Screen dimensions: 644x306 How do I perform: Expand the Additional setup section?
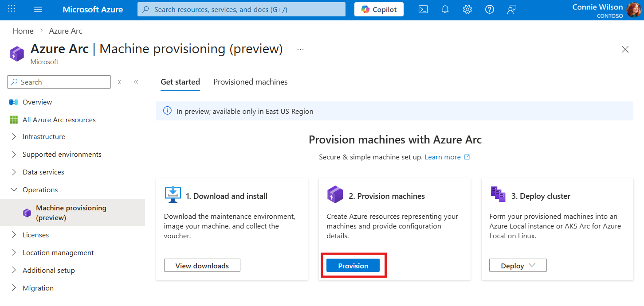tap(14, 271)
